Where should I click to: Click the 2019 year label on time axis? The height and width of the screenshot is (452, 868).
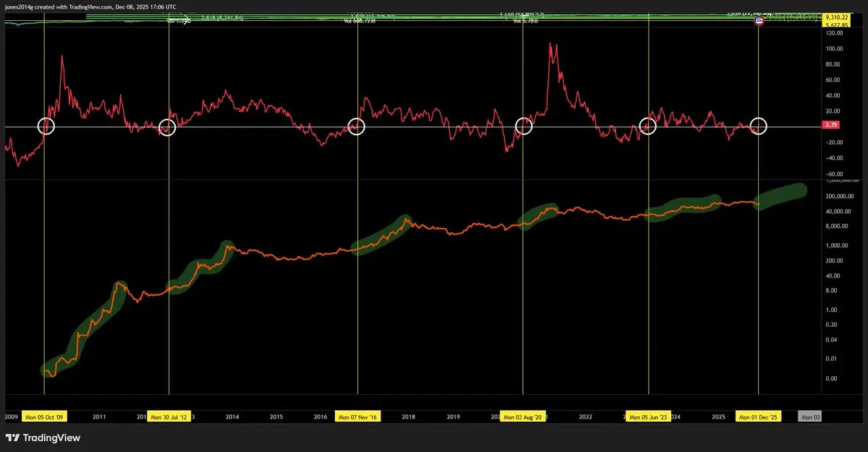(453, 417)
